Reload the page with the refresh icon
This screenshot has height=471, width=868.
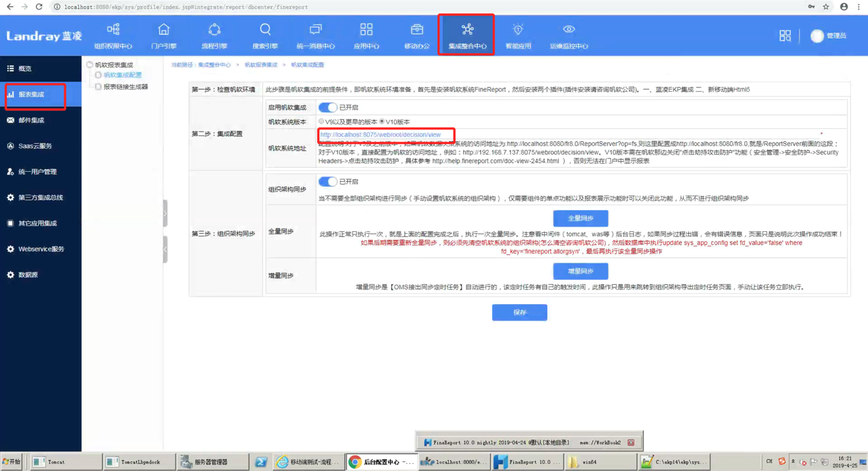[39, 7]
